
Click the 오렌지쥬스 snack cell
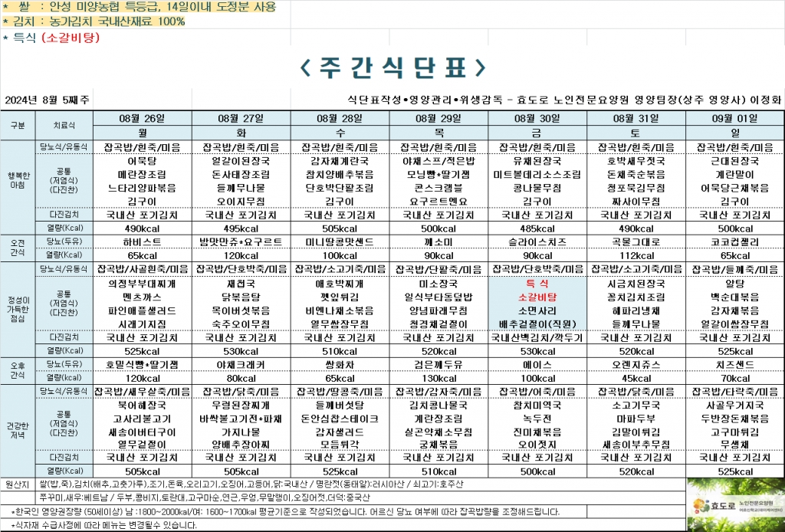coord(636,365)
